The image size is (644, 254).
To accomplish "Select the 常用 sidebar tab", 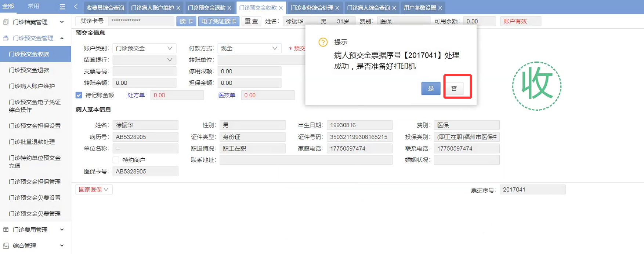I will pyautogui.click(x=33, y=6).
